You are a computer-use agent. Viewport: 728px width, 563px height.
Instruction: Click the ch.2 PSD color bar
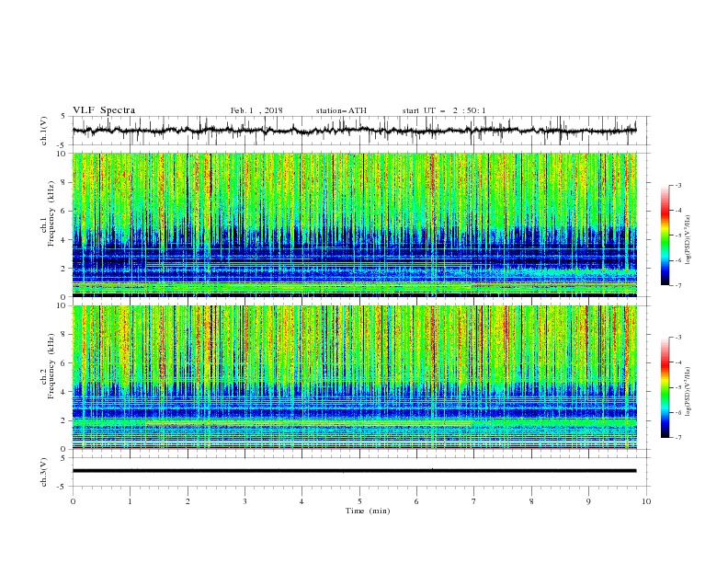665,387
